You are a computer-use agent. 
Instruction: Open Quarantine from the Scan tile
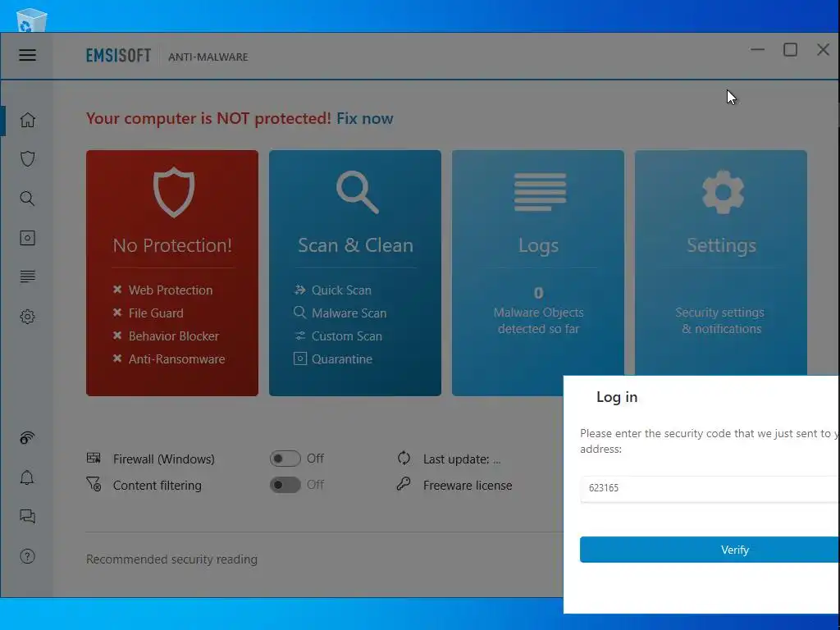point(342,359)
